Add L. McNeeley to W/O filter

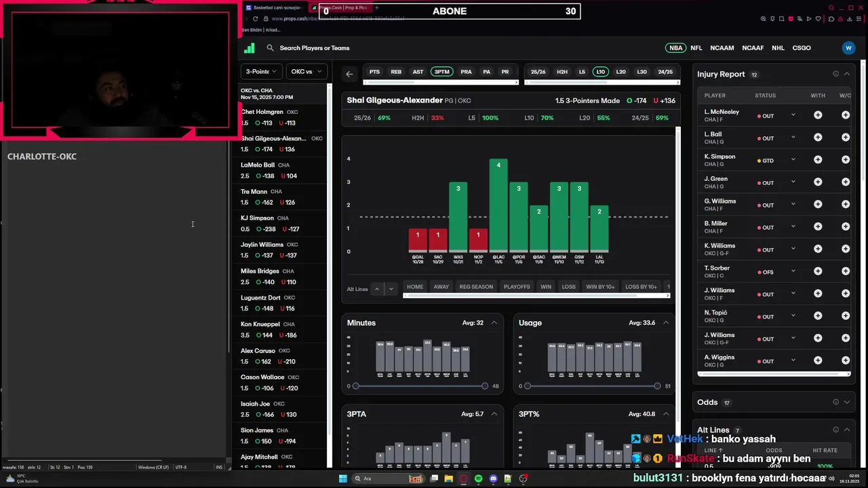[x=846, y=115]
